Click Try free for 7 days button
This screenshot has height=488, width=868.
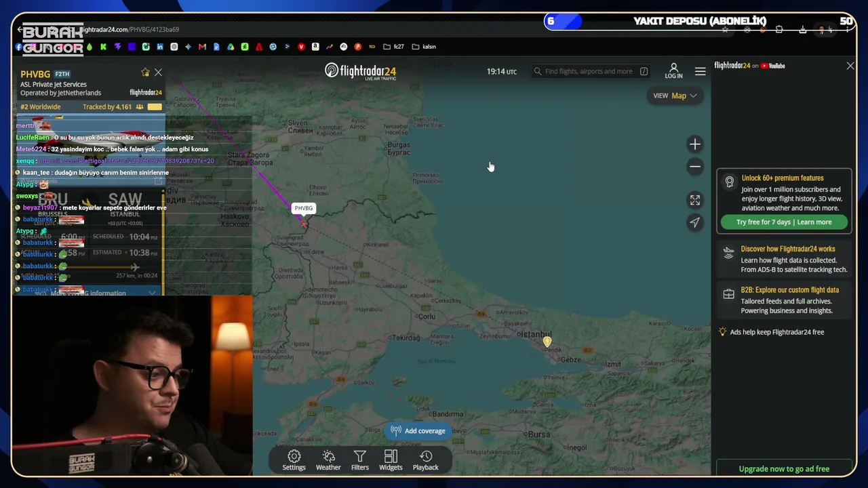pos(784,222)
